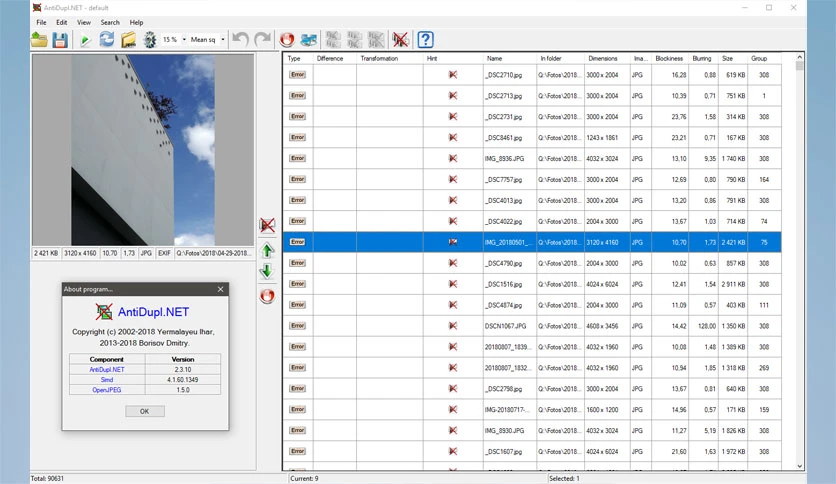The width and height of the screenshot is (836, 484).
Task: Click the red mistake button in toolbar
Action: 287,39
